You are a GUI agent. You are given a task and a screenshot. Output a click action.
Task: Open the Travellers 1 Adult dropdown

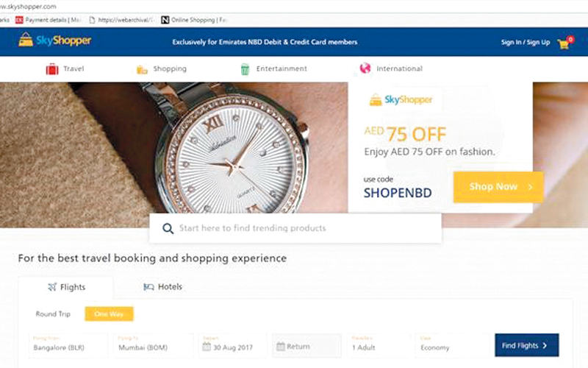click(379, 346)
